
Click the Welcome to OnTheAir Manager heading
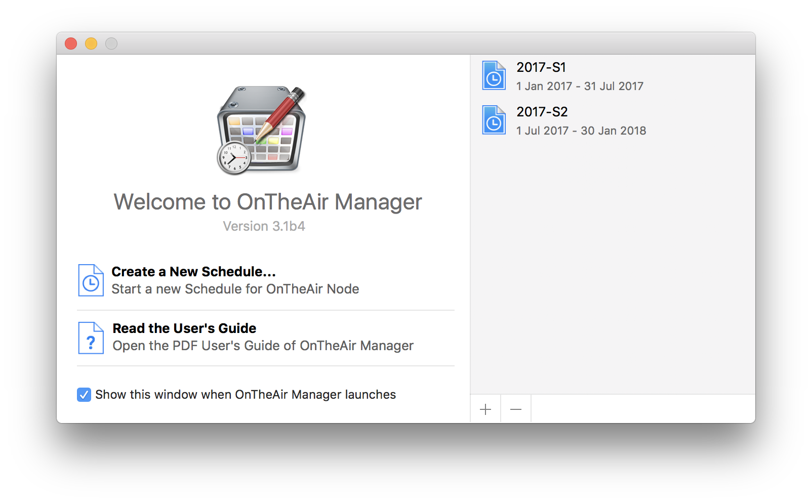pyautogui.click(x=268, y=202)
